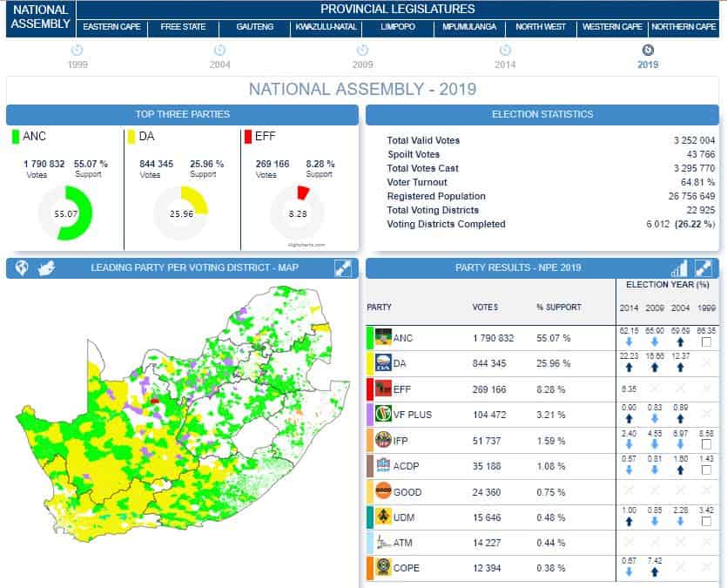Click the ACDP party logo
The height and width of the screenshot is (588, 727).
[383, 465]
